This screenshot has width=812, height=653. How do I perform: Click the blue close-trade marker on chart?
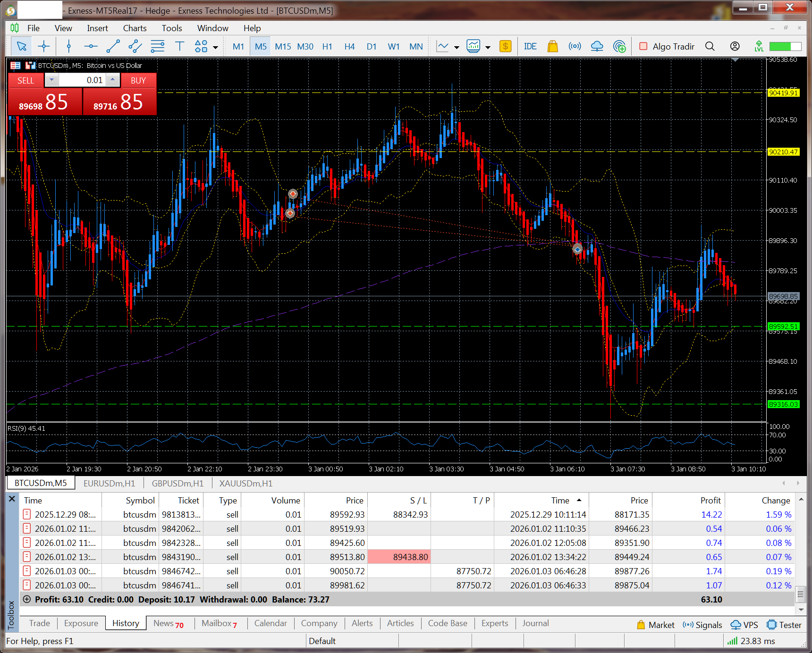[577, 249]
